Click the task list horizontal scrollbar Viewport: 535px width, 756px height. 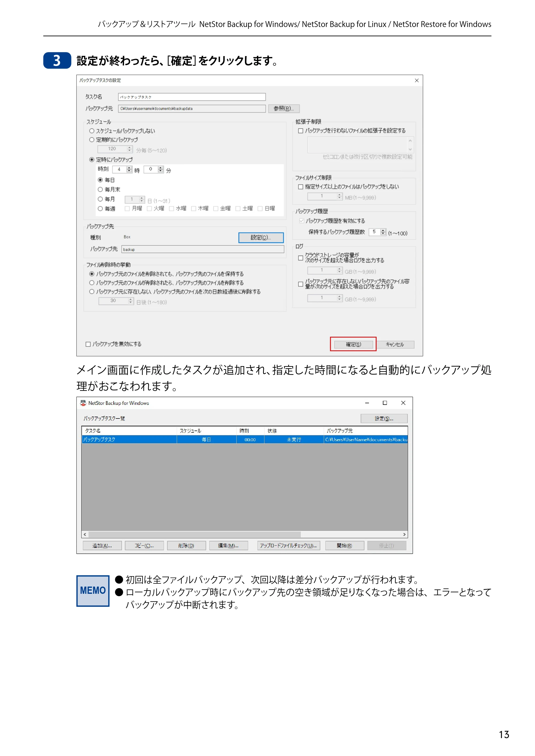195,534
